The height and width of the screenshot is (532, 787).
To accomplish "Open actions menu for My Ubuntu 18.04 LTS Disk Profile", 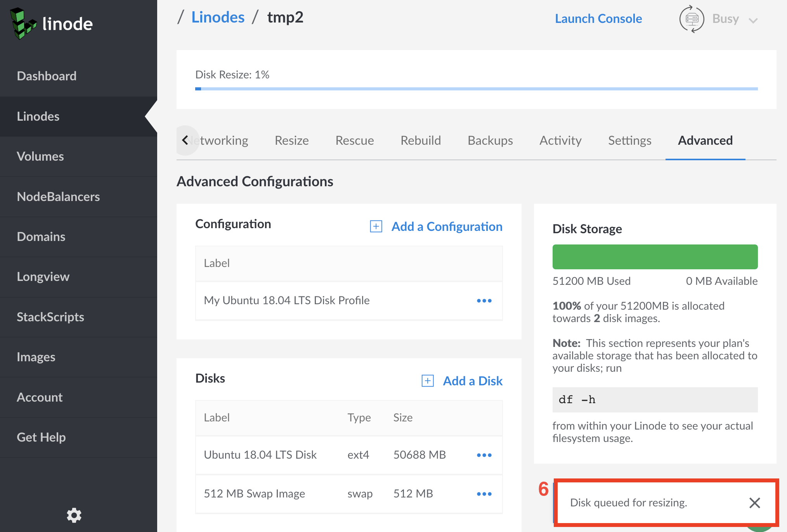I will click(x=484, y=301).
